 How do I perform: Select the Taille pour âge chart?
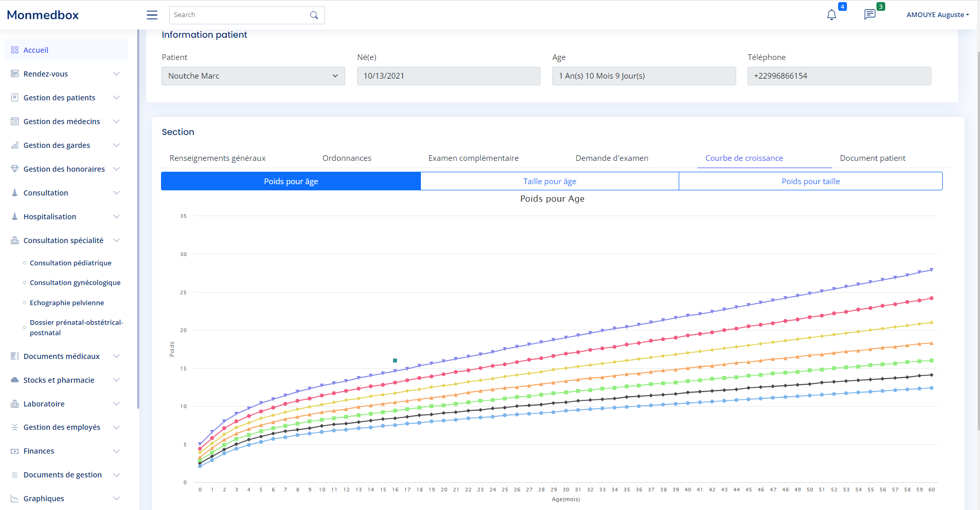[x=549, y=182]
